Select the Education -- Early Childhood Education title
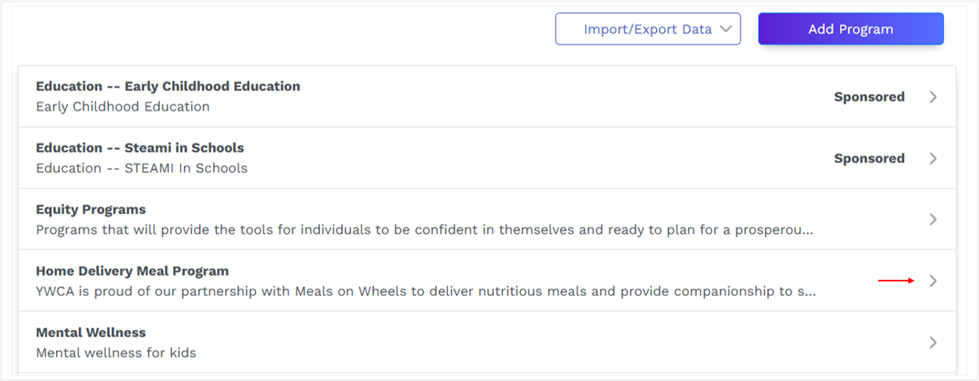This screenshot has height=381, width=979. pos(168,86)
